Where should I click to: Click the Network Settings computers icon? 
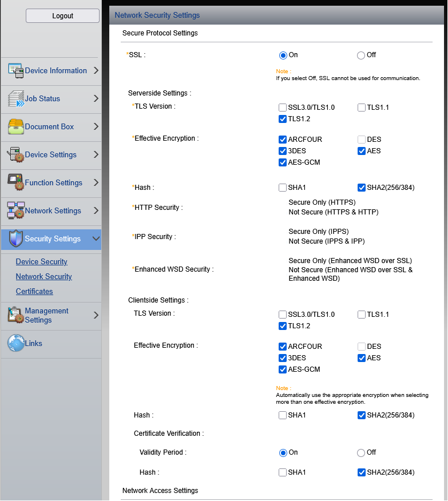click(15, 211)
